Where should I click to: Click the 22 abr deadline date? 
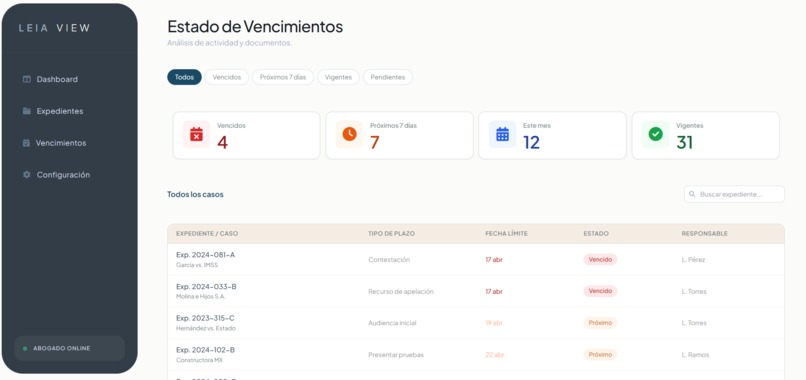[494, 355]
